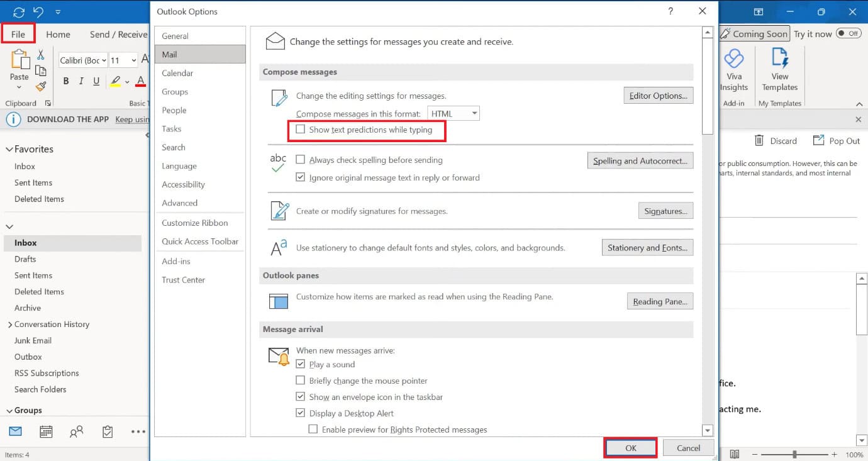The image size is (868, 461).
Task: Close the Download the App info bar
Action: 859,119
